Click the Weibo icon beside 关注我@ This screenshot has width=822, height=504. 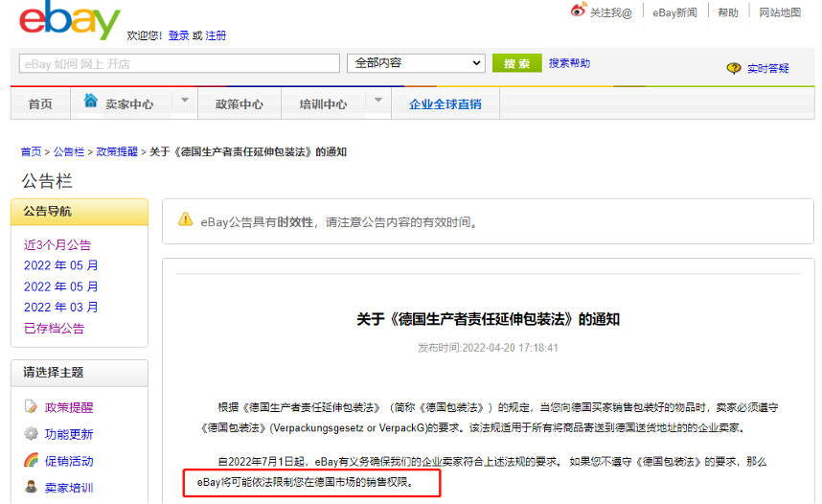(578, 11)
